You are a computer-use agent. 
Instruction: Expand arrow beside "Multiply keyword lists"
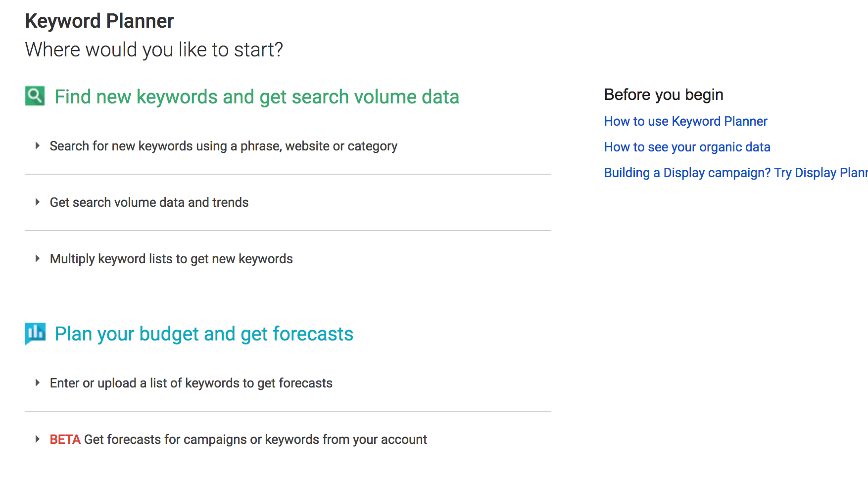(x=37, y=259)
